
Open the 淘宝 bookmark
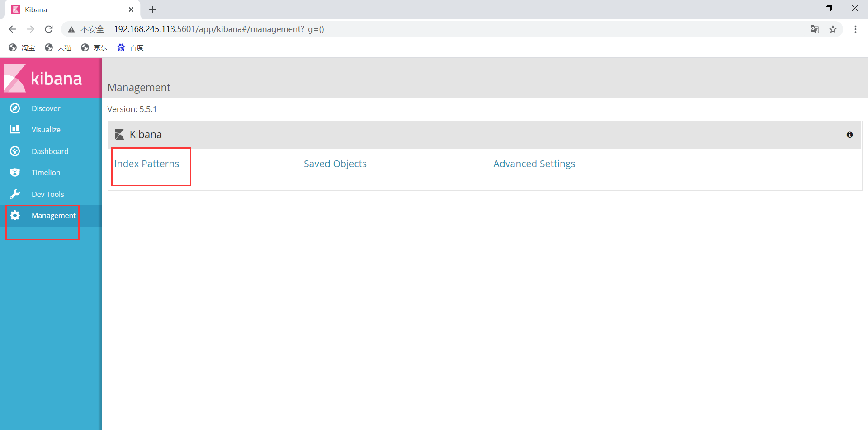point(22,47)
